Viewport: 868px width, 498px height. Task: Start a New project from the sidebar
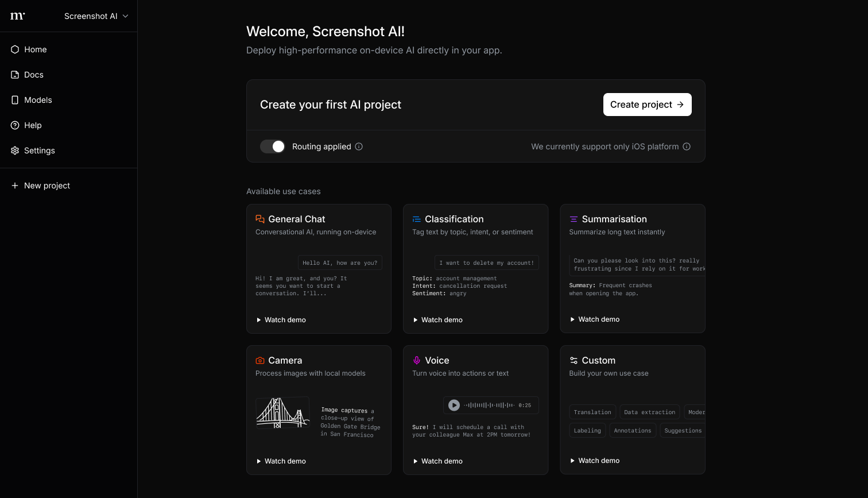46,186
